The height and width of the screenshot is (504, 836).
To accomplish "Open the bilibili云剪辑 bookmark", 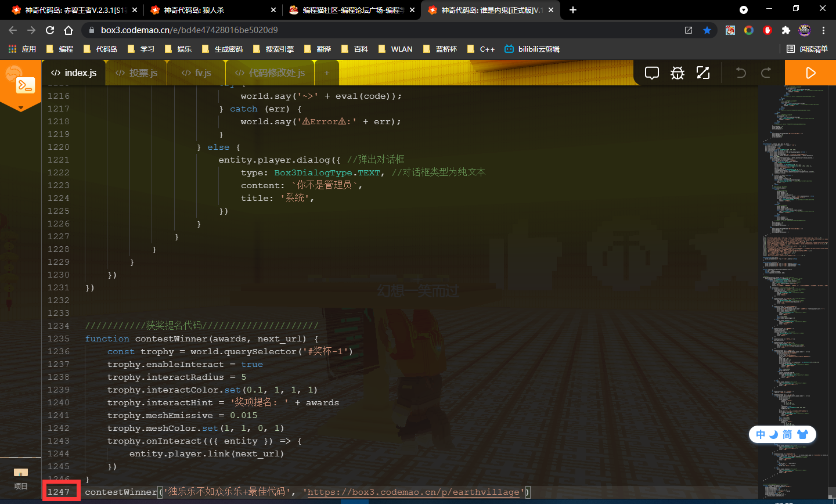I will 532,49.
